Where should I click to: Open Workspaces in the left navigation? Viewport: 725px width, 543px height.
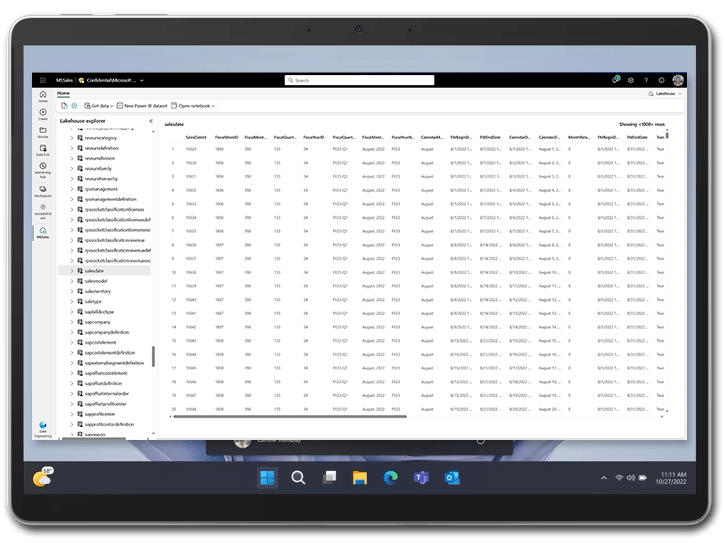click(x=43, y=189)
